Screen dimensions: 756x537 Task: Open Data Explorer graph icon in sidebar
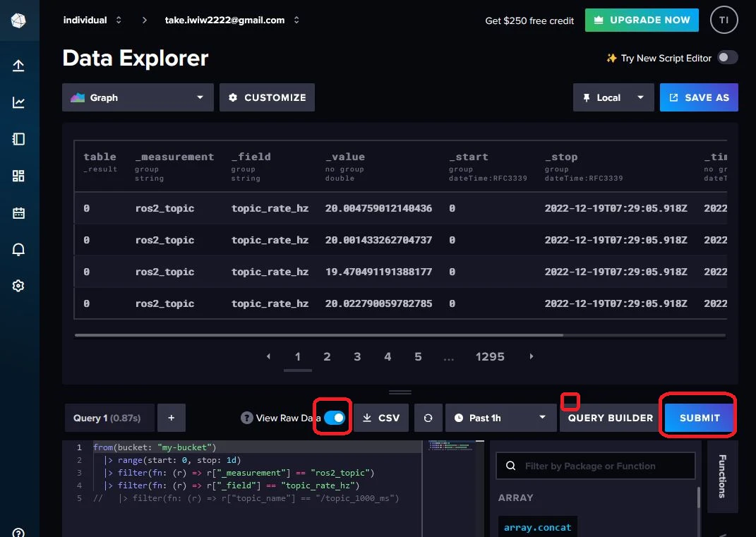click(x=18, y=102)
